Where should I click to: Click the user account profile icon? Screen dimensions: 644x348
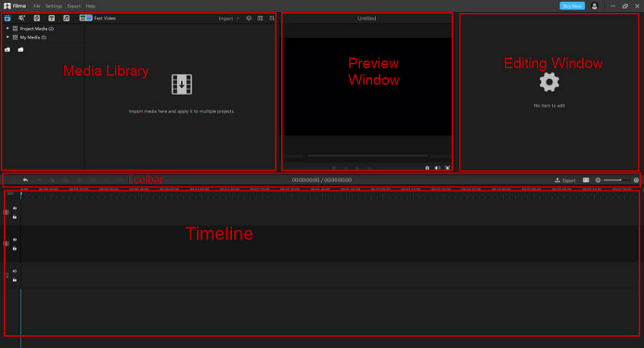coord(594,6)
